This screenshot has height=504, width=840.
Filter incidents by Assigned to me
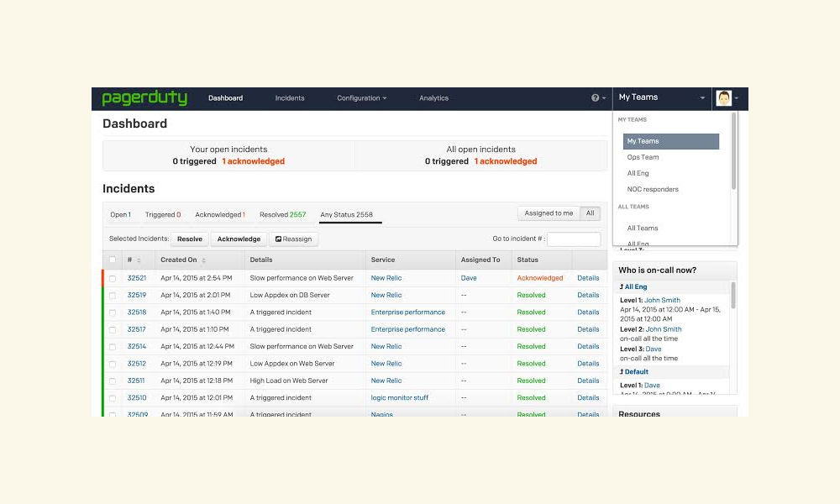point(549,213)
